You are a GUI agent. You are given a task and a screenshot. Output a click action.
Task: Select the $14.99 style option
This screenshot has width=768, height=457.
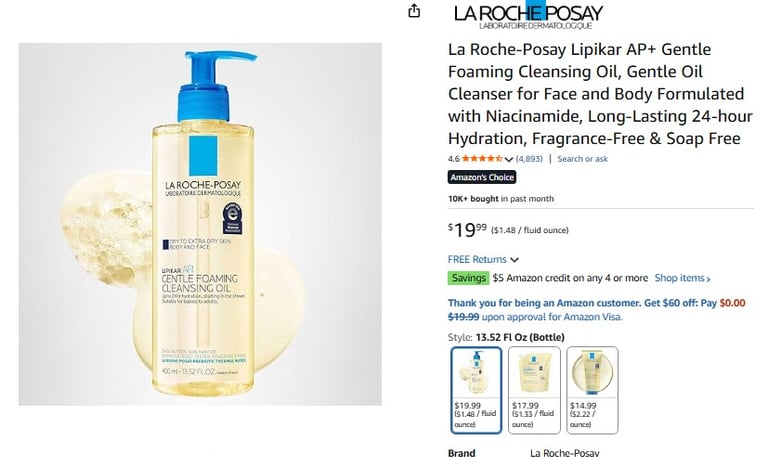click(592, 390)
